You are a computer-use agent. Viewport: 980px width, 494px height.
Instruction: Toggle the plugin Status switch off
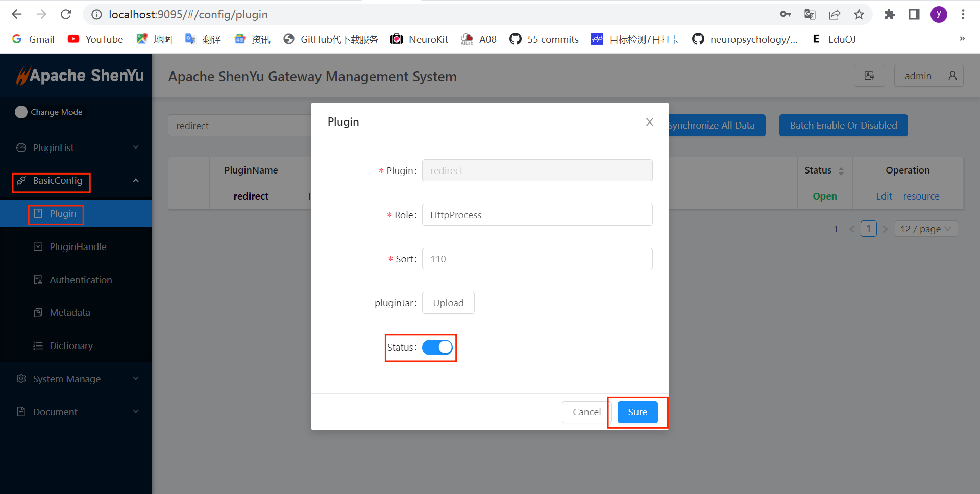(437, 348)
